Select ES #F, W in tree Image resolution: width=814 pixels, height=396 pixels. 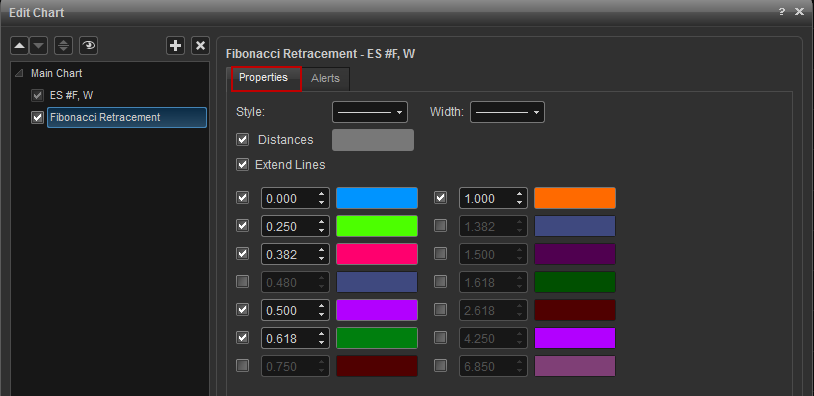coord(71,95)
